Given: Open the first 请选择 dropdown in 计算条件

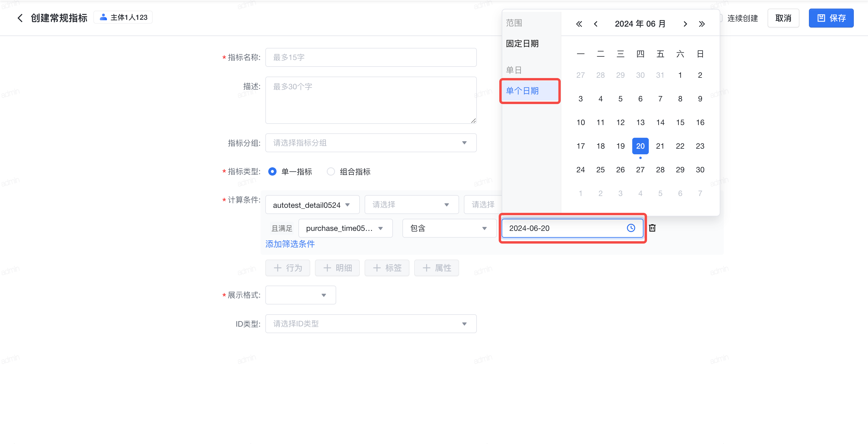Looking at the screenshot, I should coord(412,205).
